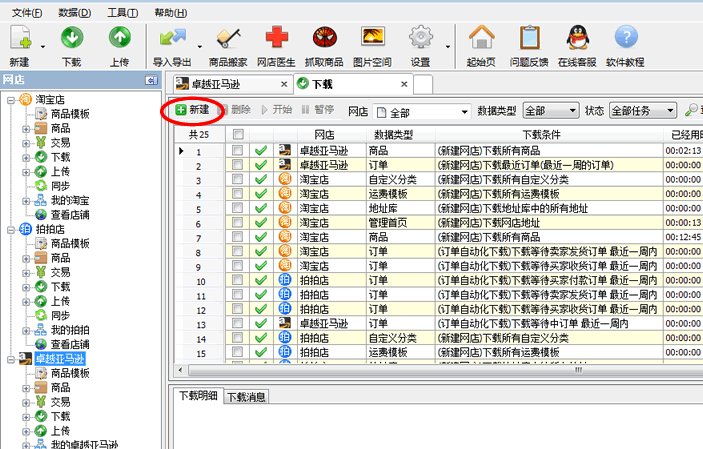Viewport: 703px width, 449px height.
Task: Open the 网店 filter dropdown showing 全部
Action: pos(422,112)
